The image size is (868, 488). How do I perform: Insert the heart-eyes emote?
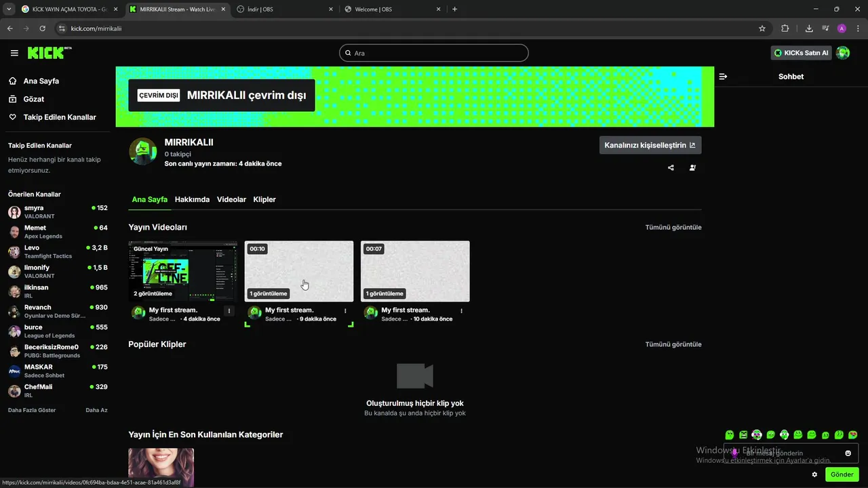[x=853, y=435]
